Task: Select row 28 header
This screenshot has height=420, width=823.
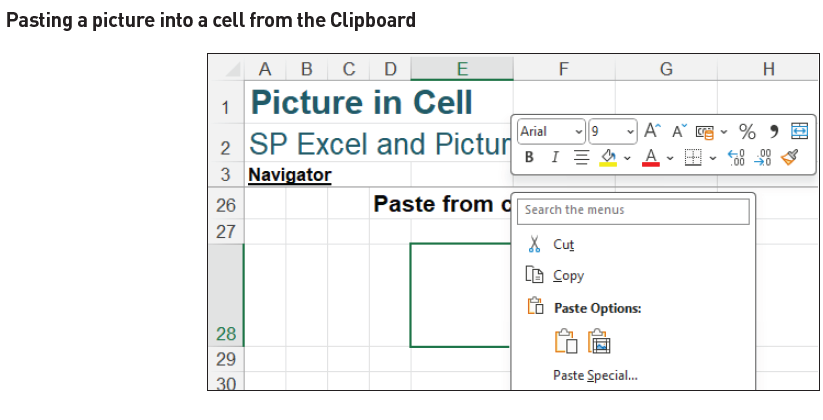Action: (x=226, y=295)
